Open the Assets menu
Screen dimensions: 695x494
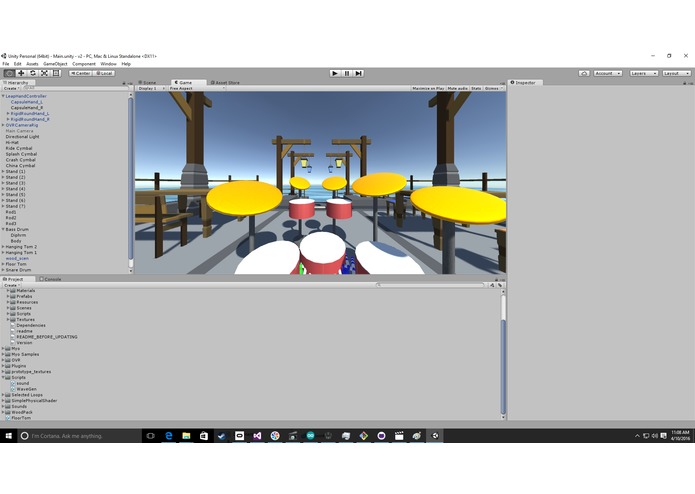click(32, 64)
